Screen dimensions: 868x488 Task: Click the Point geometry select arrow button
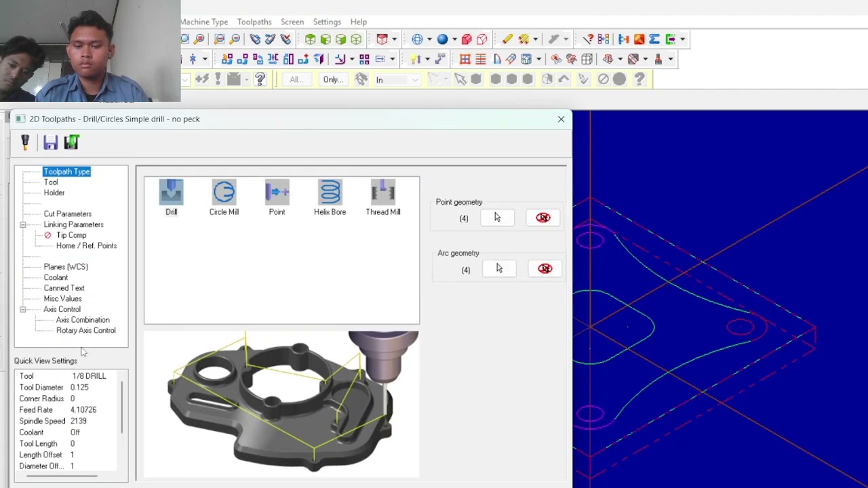tap(498, 218)
